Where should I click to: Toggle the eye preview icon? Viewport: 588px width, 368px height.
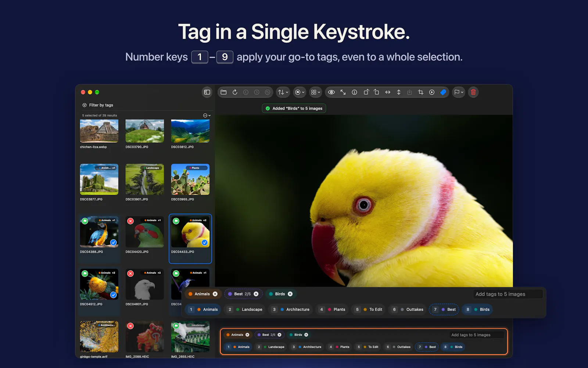point(331,92)
